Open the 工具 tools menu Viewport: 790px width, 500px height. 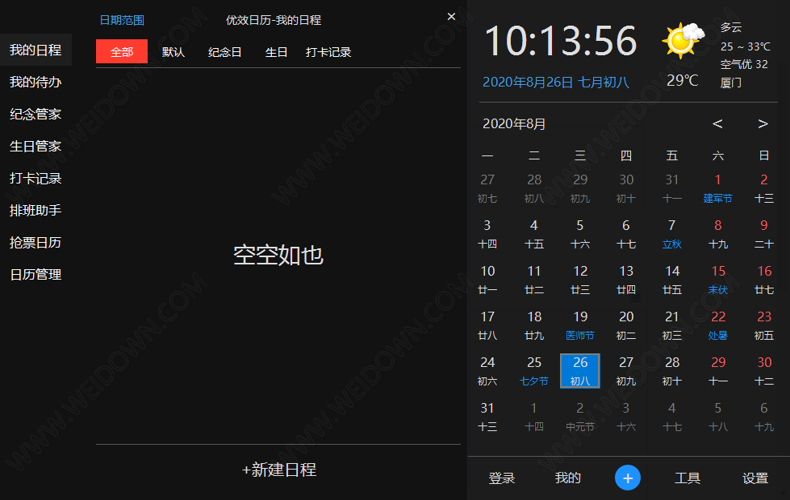[x=687, y=478]
